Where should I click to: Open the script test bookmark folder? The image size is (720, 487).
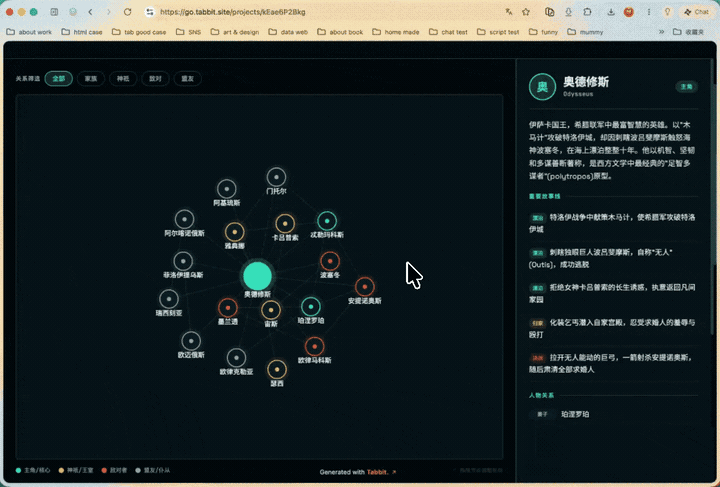[498, 32]
